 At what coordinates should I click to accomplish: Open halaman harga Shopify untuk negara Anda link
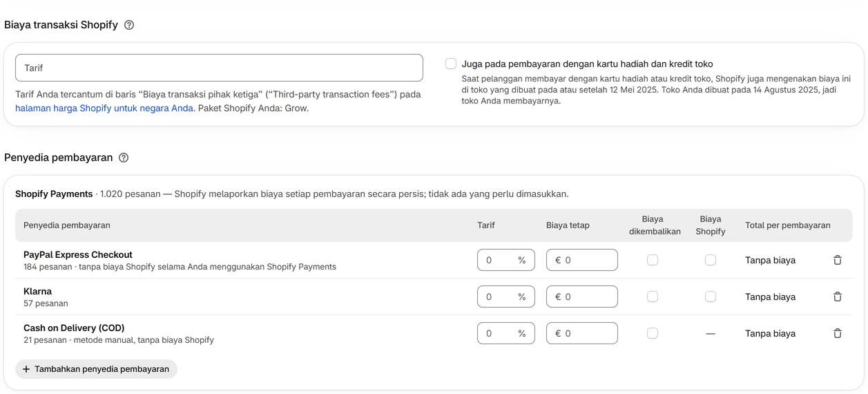click(x=104, y=109)
